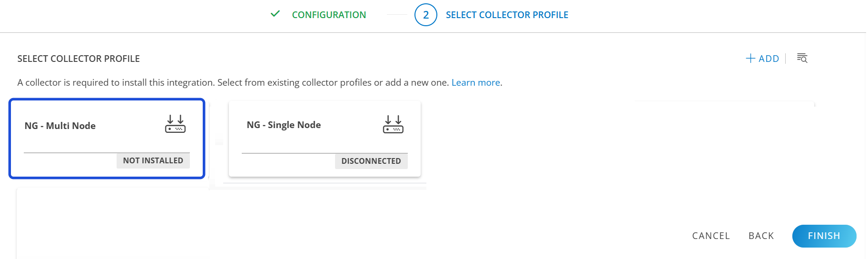Click the ADD text to add collector
This screenshot has width=868, height=259.
pos(769,59)
